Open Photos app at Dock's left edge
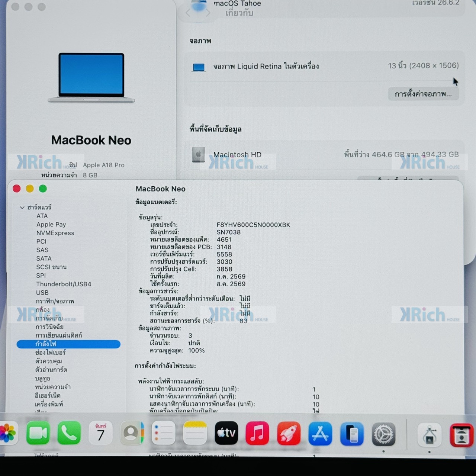The height and width of the screenshot is (476, 476). (8, 433)
